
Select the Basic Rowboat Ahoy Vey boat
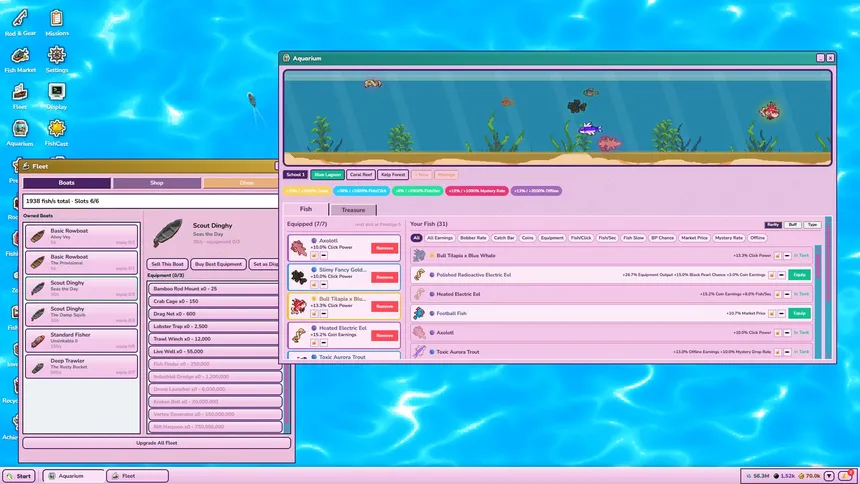pyautogui.click(x=81, y=237)
